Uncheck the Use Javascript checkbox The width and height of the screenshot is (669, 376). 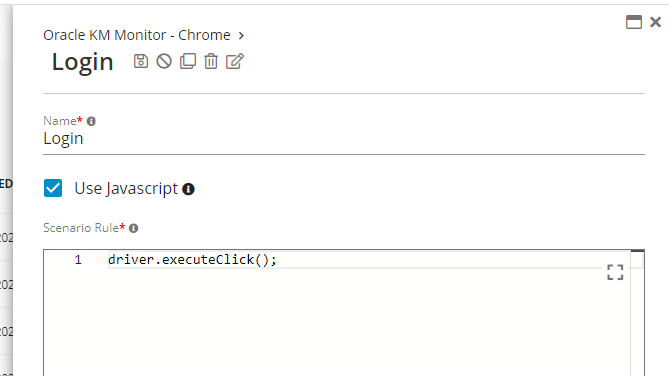53,188
